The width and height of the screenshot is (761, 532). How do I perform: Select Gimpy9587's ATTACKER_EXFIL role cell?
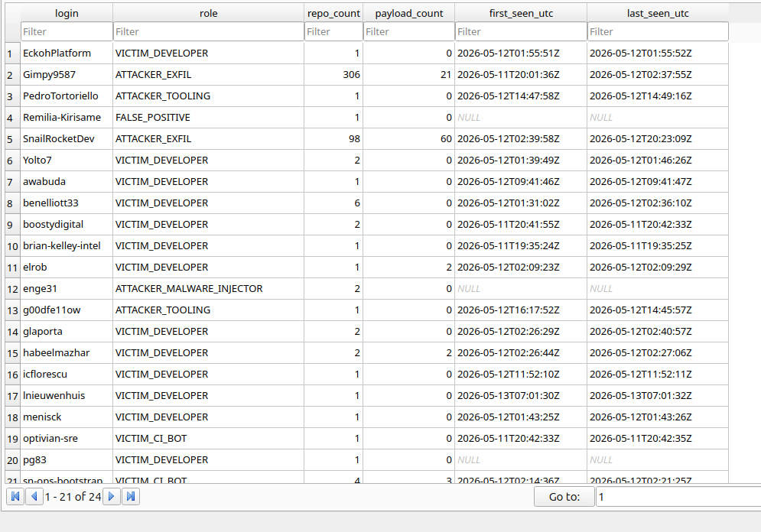(x=208, y=75)
